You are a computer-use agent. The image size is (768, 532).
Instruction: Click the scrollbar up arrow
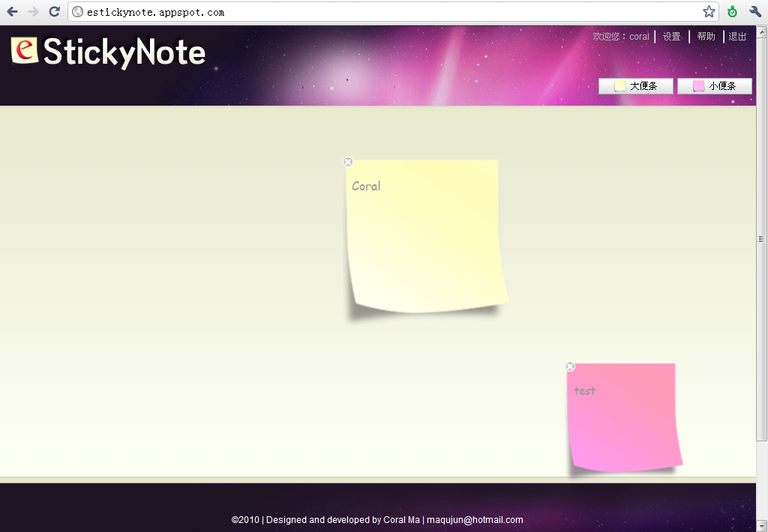tap(762, 33)
